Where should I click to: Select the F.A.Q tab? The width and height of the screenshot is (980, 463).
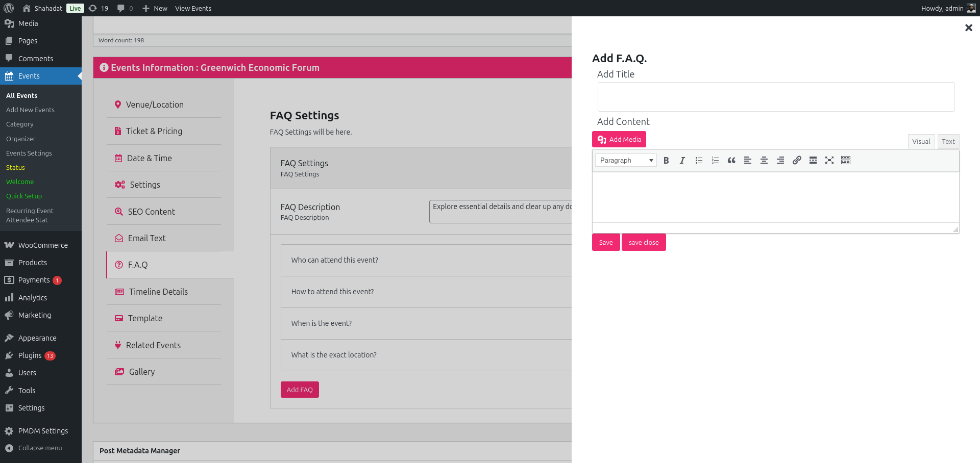click(170, 265)
